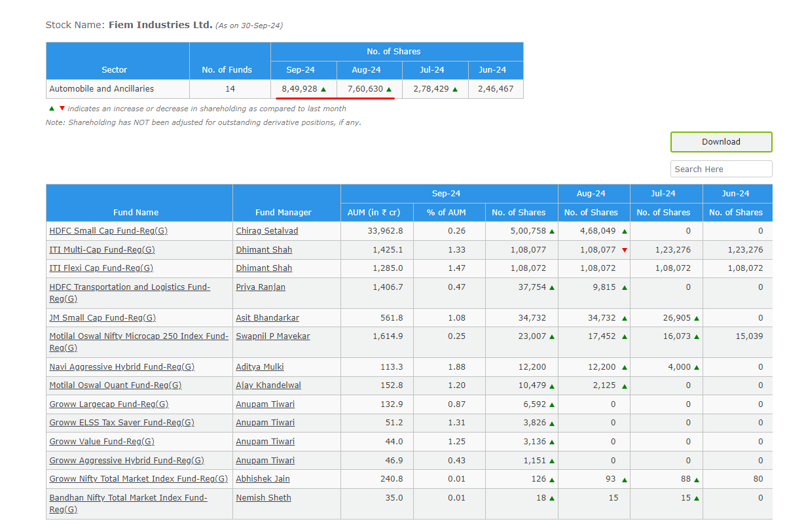Select the 33,962.8 AUM value
This screenshot has height=532, width=787.
386,231
